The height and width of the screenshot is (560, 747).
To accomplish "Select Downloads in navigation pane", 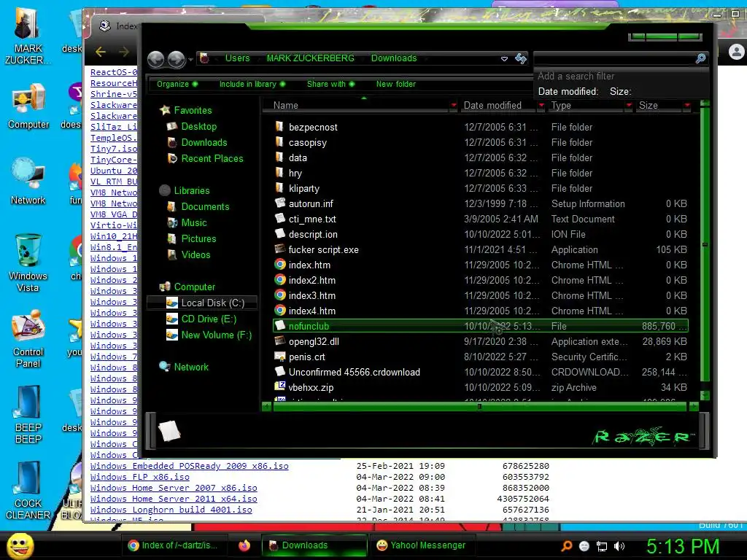I will [x=204, y=142].
